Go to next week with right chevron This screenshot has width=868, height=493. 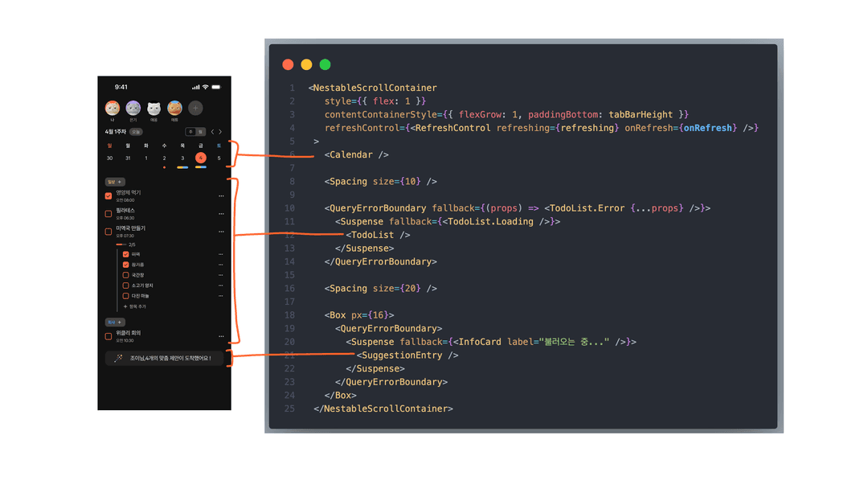[221, 132]
